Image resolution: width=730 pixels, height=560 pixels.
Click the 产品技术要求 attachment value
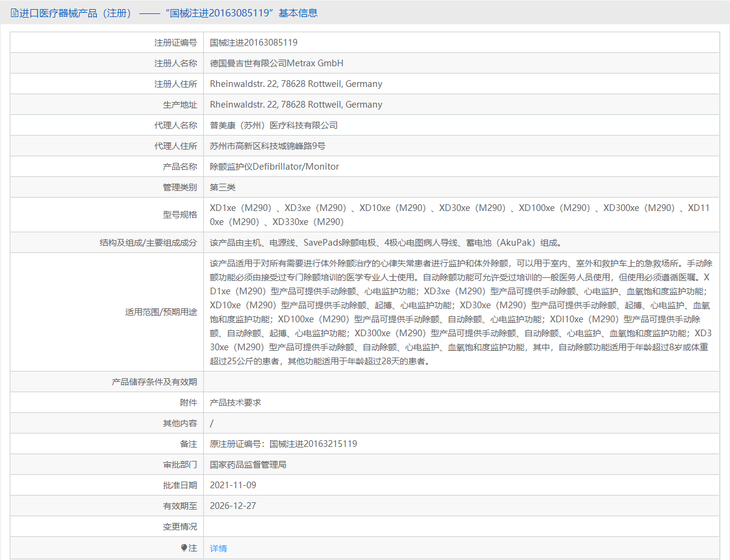point(235,403)
